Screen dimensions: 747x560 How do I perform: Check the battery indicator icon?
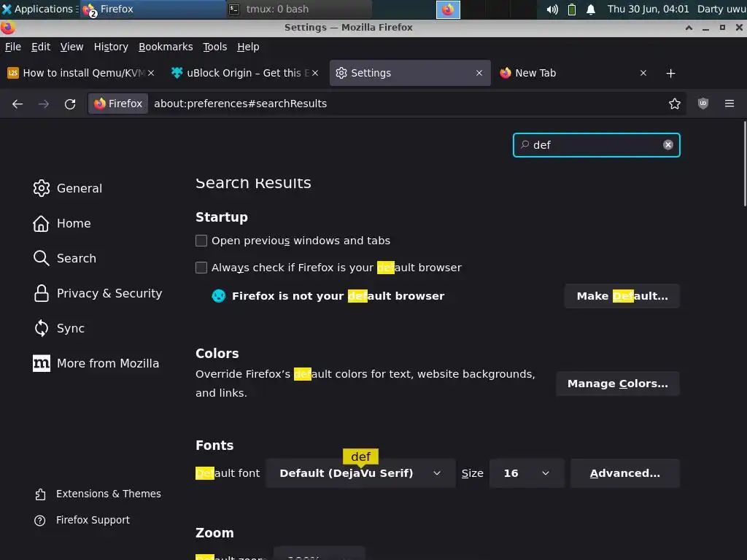click(572, 9)
